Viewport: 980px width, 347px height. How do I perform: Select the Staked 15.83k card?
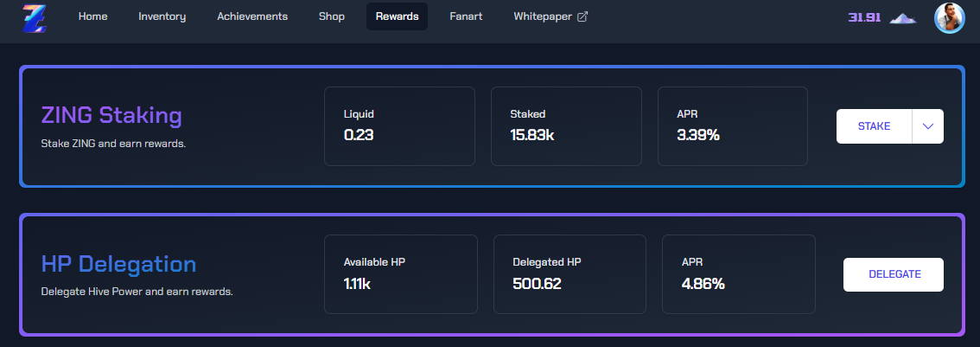click(566, 125)
